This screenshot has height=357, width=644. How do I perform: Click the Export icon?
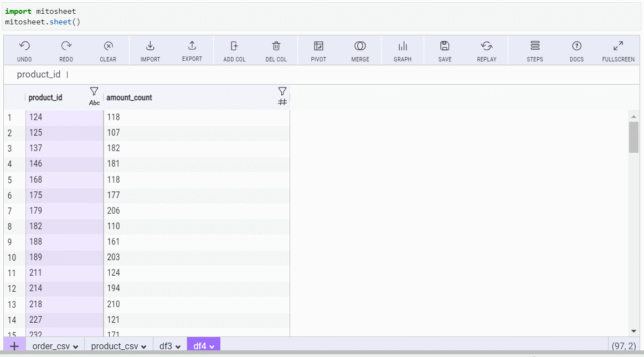(x=192, y=46)
